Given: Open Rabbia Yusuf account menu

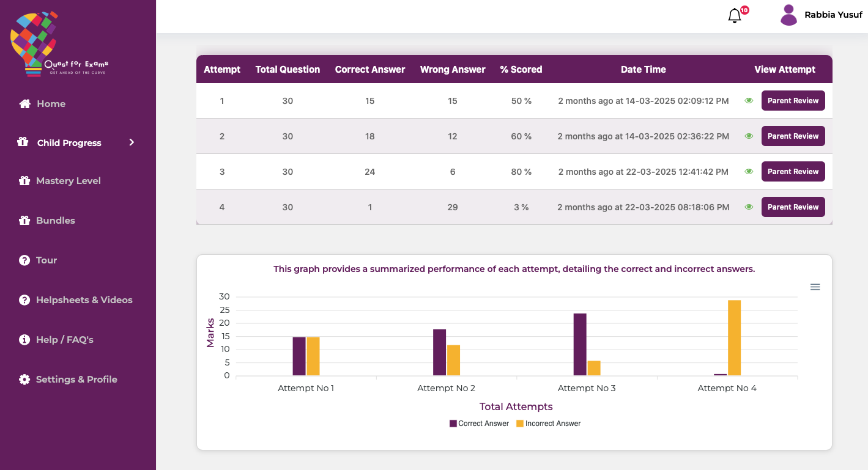Looking at the screenshot, I should click(x=833, y=15).
